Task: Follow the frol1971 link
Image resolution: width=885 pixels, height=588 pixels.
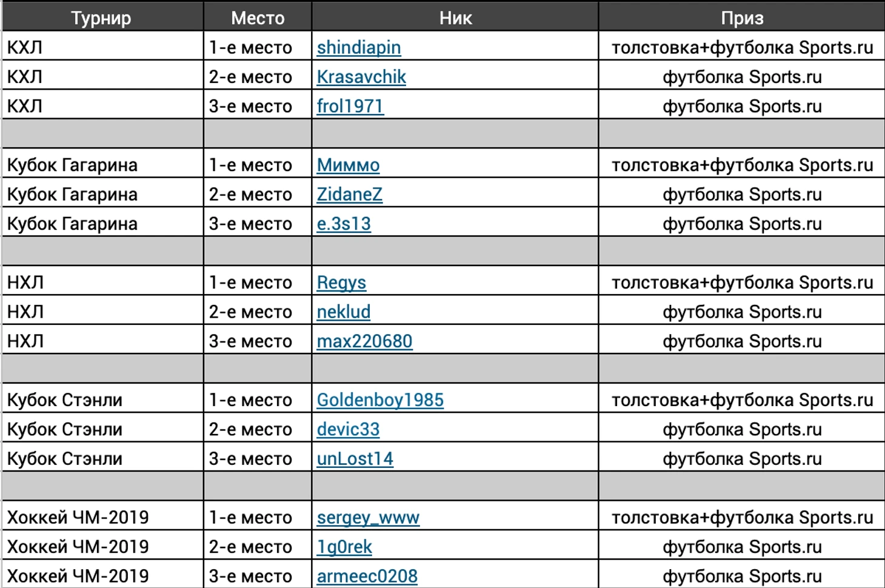Action: (350, 106)
